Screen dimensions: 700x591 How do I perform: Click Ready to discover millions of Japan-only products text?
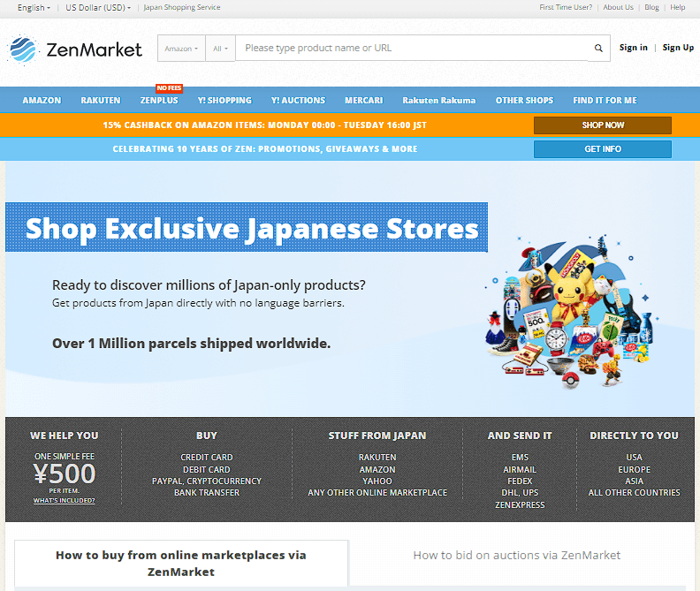[x=209, y=285]
